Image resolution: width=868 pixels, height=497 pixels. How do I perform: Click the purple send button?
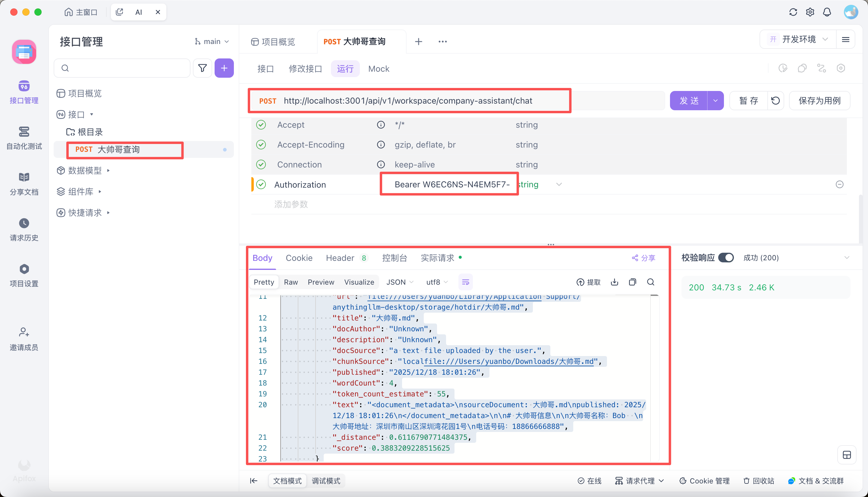689,101
